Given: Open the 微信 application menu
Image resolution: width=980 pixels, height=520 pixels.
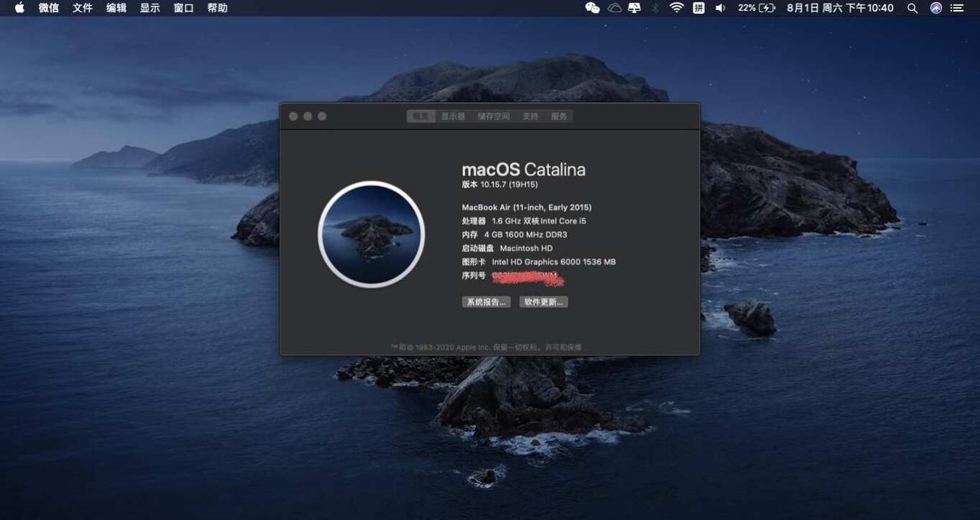Looking at the screenshot, I should click(49, 8).
